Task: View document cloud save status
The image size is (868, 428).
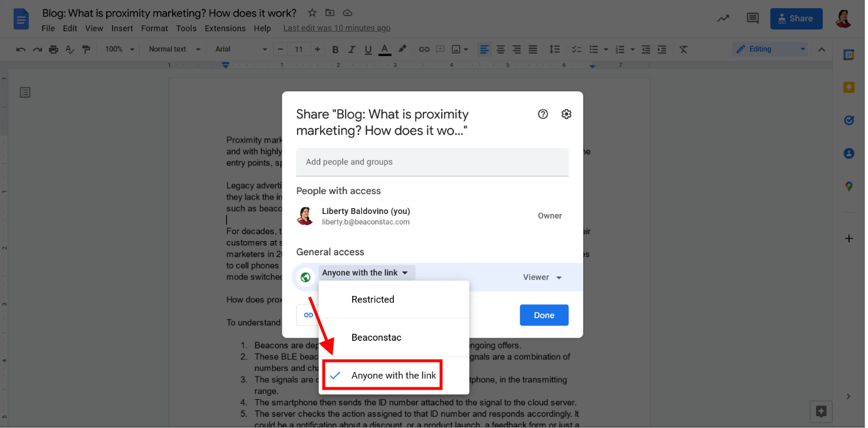Action: tap(347, 13)
